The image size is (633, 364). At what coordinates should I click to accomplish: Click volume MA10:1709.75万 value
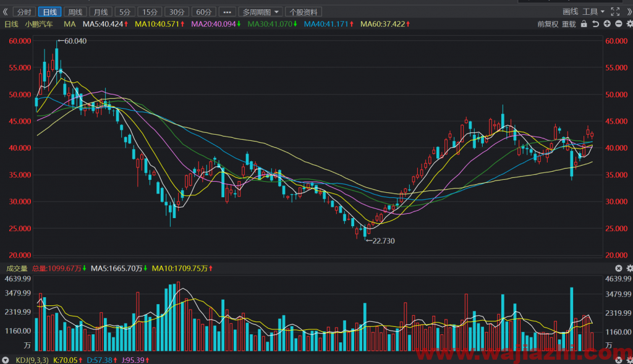[182, 268]
